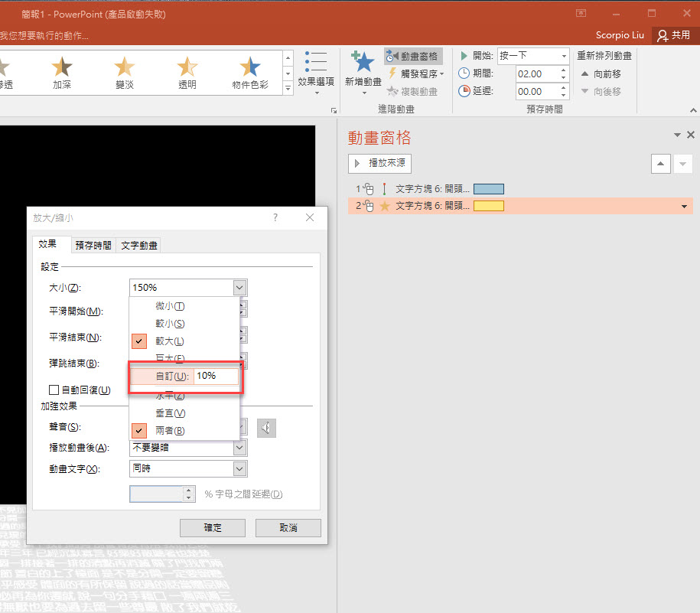
Task: Click the 新增動畫 star icon
Action: pos(363,63)
